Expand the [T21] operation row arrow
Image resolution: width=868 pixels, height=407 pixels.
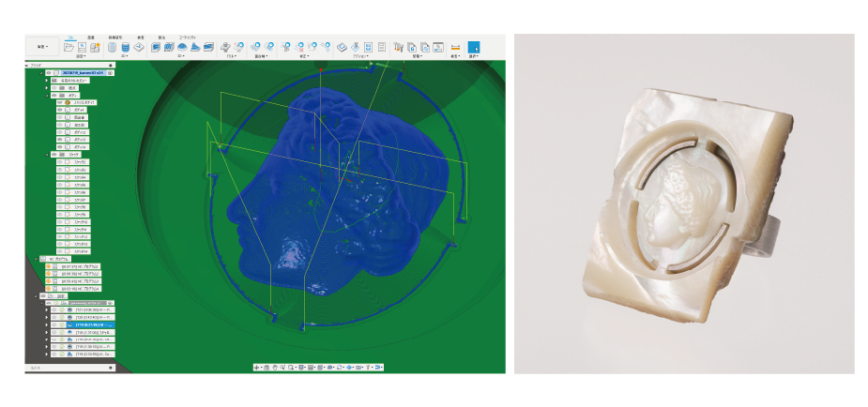coord(47,310)
